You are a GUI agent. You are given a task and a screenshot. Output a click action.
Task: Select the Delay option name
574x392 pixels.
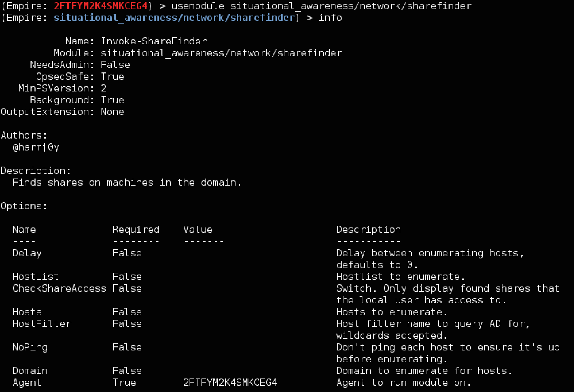pos(27,253)
